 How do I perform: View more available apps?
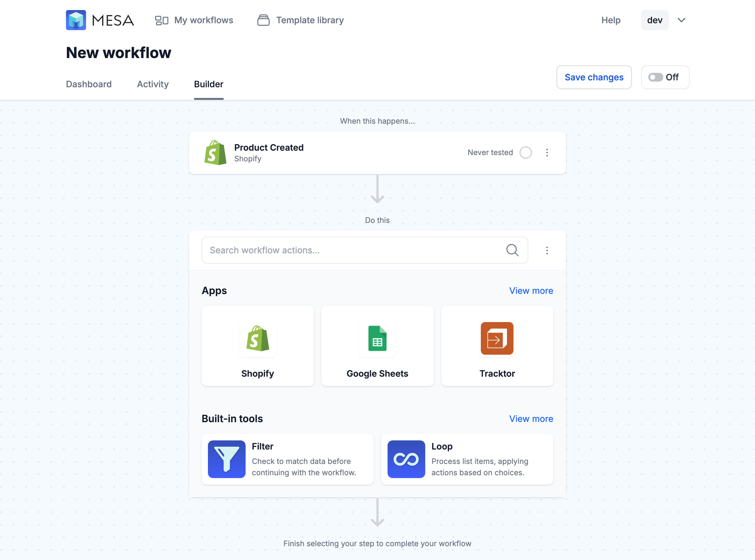[531, 291]
